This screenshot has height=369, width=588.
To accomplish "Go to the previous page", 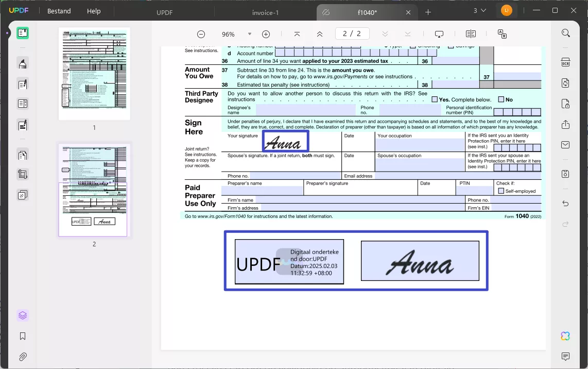I will pyautogui.click(x=320, y=34).
